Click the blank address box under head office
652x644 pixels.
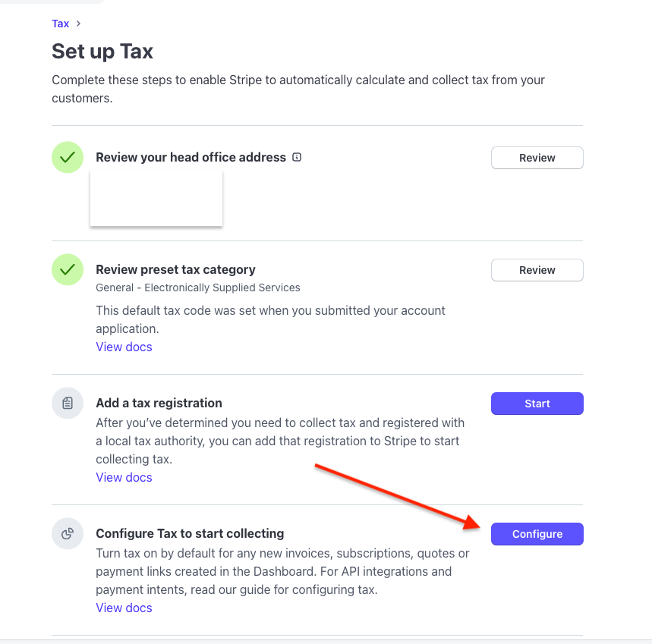click(156, 198)
